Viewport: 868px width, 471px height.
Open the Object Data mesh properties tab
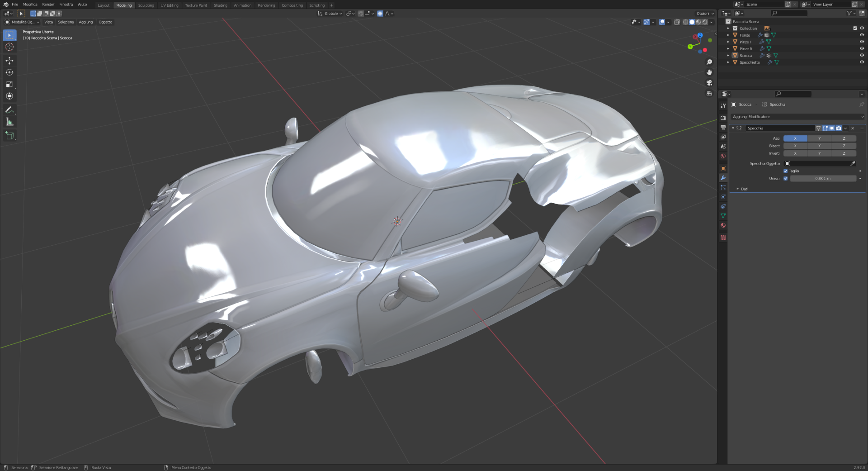click(723, 216)
